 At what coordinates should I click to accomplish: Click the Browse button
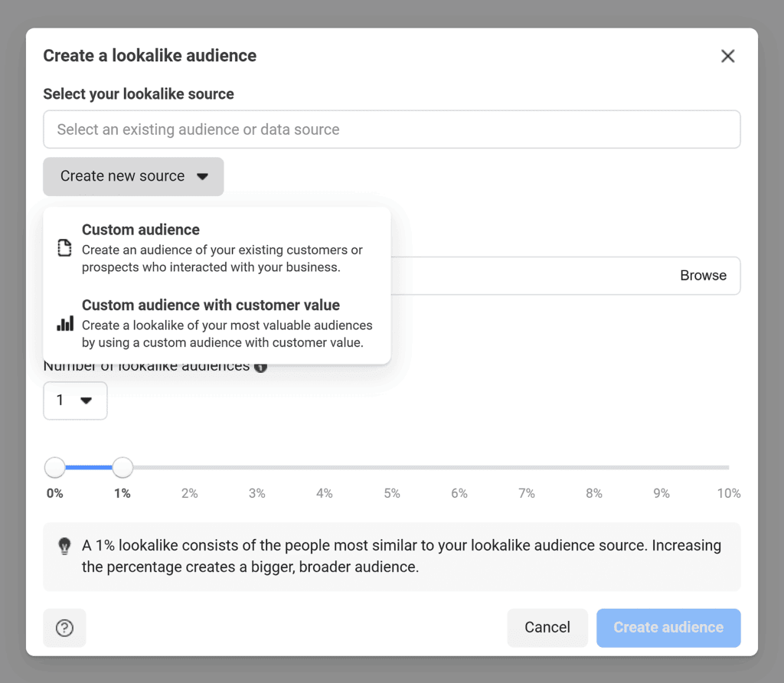pos(703,275)
